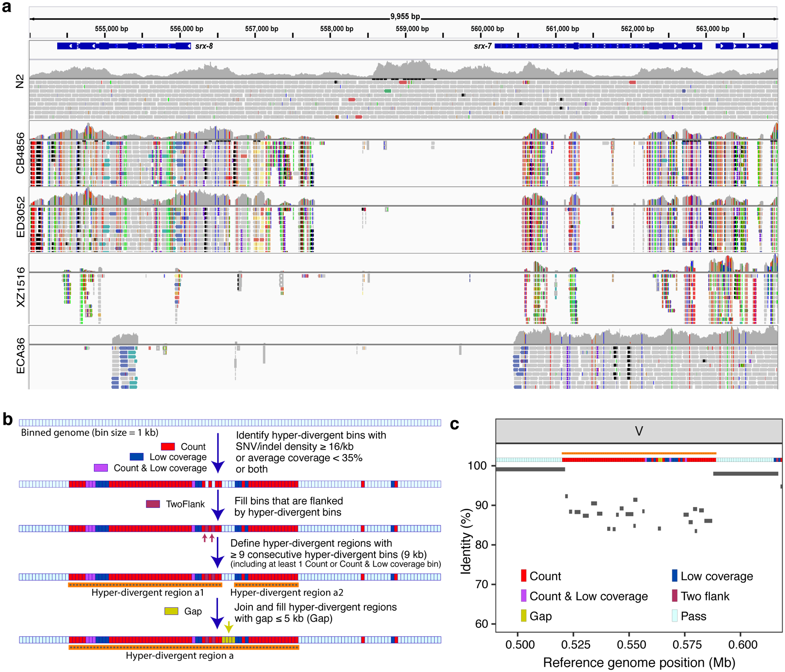Image resolution: width=785 pixels, height=672 pixels.
Task: Click the chromosome V facet header
Action: tap(639, 431)
